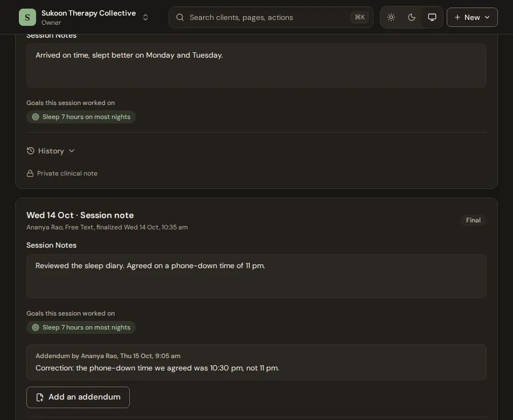Click the Addendum by Ananya Rao byline
The height and width of the screenshot is (420, 513).
[x=108, y=356]
